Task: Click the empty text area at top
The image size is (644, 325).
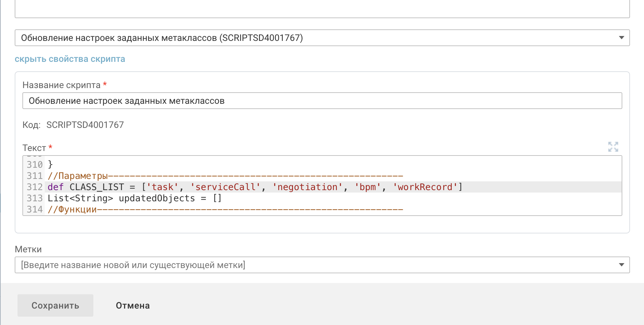Action: (x=322, y=9)
